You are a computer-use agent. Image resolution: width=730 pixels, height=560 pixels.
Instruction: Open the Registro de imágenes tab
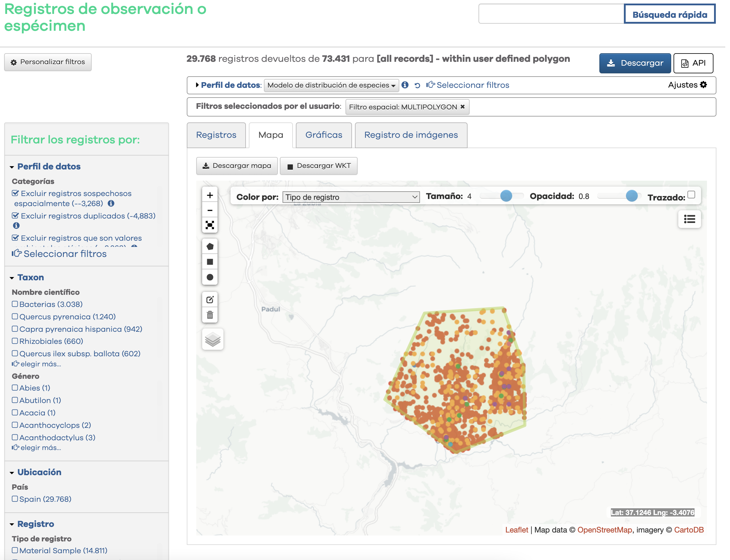pos(411,135)
